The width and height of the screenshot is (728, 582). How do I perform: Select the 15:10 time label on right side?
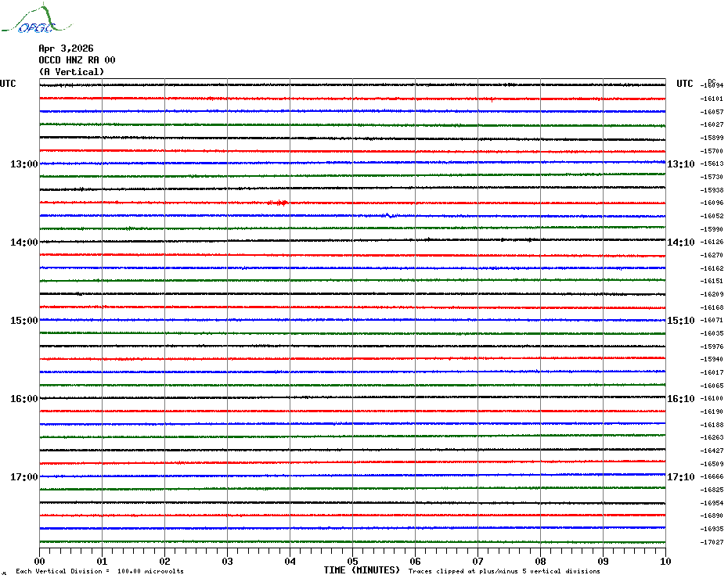click(680, 321)
